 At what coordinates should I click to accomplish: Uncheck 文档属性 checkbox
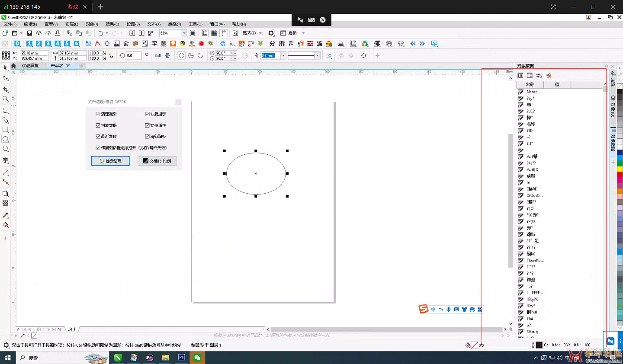pos(147,125)
